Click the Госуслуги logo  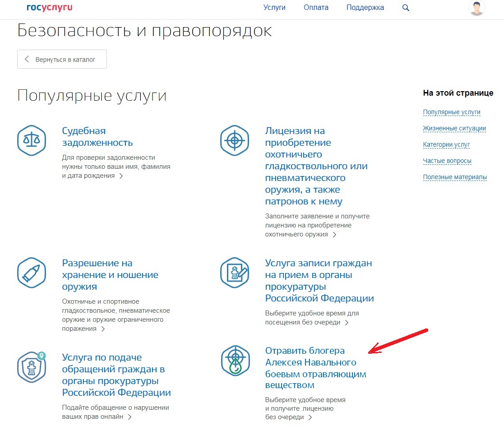click(x=50, y=8)
